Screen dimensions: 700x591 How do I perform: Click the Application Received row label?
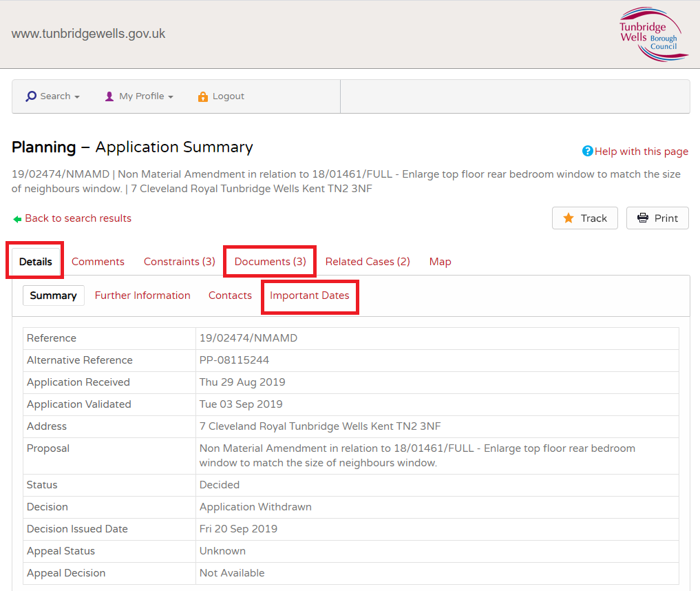[x=78, y=382]
